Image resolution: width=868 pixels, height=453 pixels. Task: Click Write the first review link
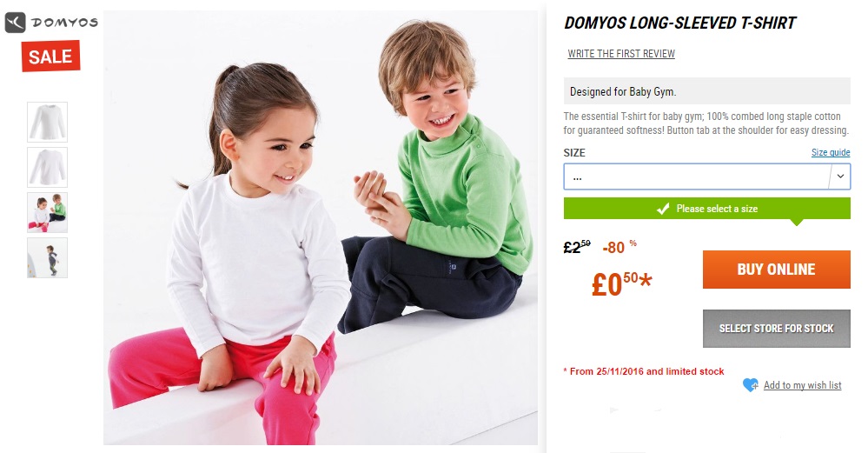[x=621, y=54]
